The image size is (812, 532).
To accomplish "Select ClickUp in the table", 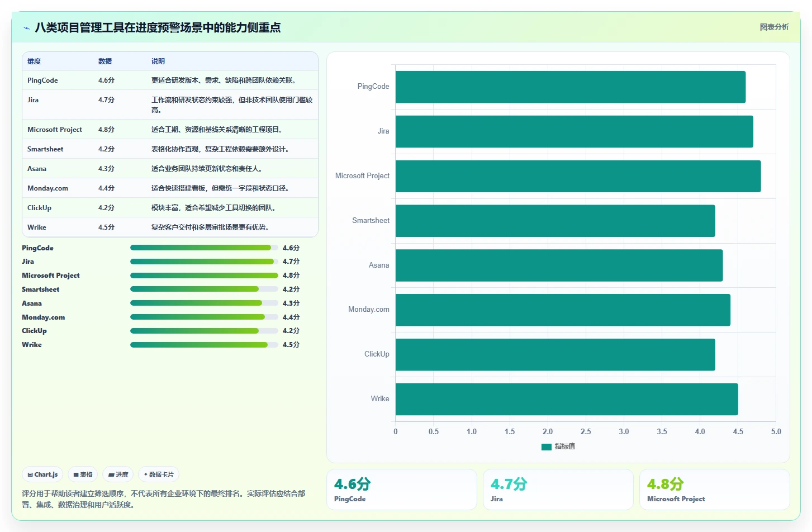I will [x=39, y=208].
